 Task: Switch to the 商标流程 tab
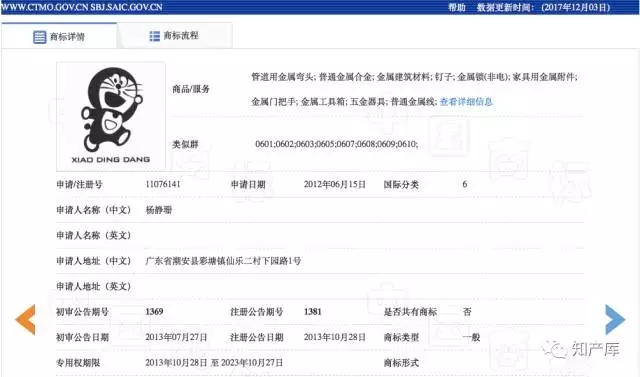click(175, 36)
